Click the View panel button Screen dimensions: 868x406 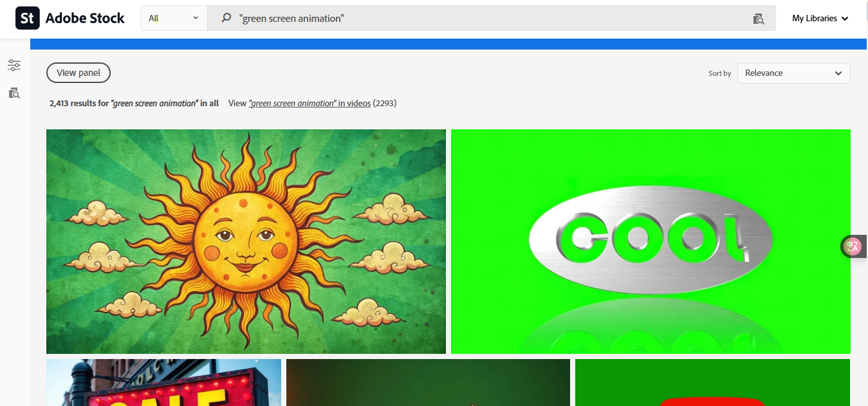[78, 73]
